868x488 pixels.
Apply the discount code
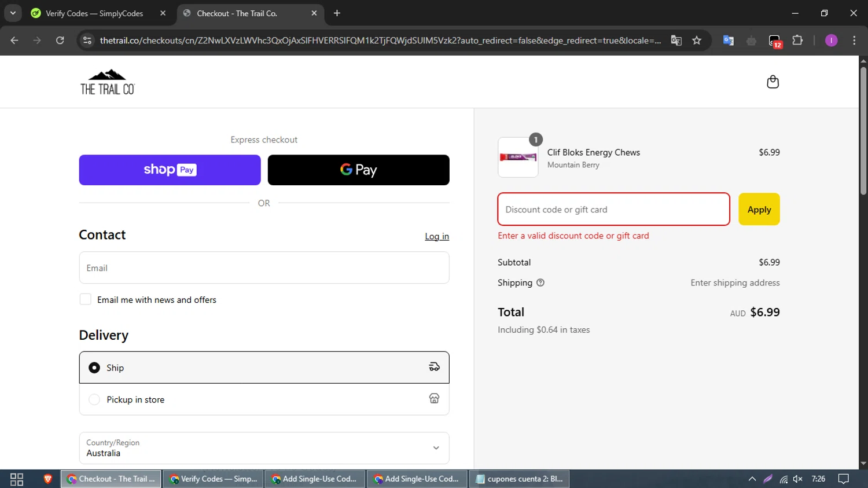pos(759,209)
